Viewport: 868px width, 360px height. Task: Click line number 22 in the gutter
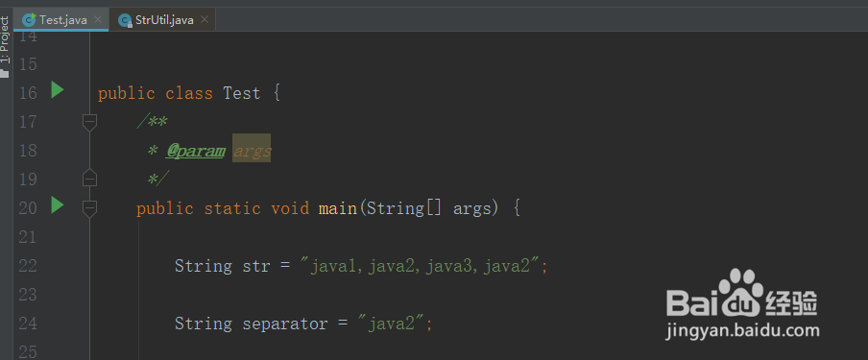28,267
